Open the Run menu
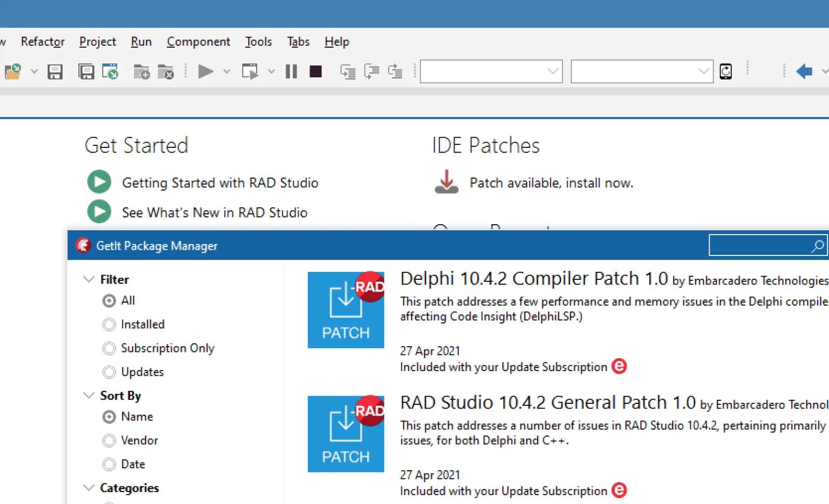Image resolution: width=829 pixels, height=504 pixels. click(141, 42)
